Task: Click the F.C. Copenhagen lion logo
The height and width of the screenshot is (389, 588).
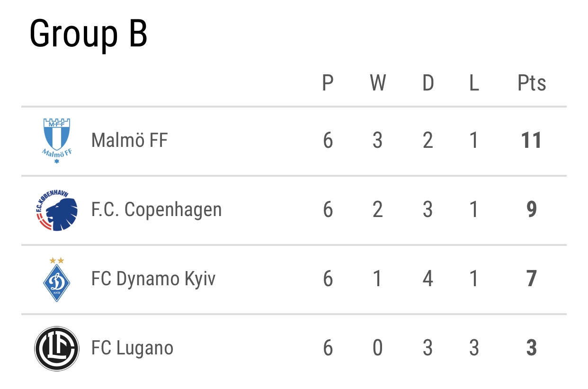Action: tap(57, 210)
